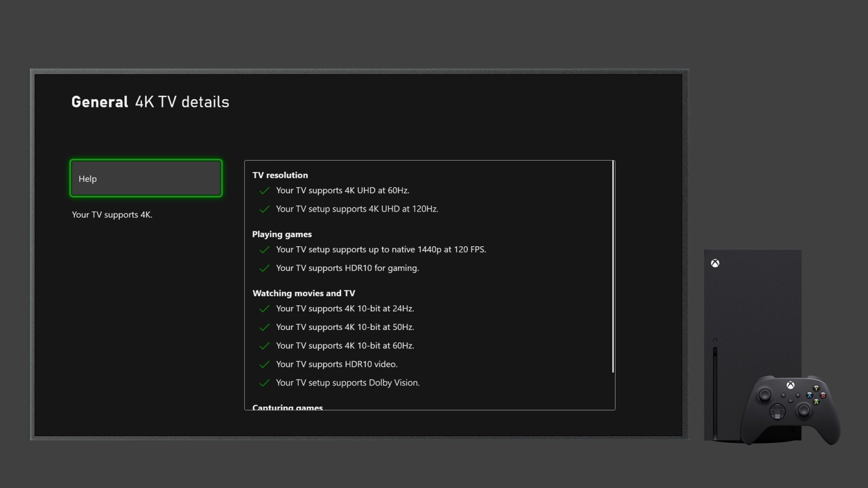Click the checkmark beside 4K UHD at 60Hz

(264, 191)
